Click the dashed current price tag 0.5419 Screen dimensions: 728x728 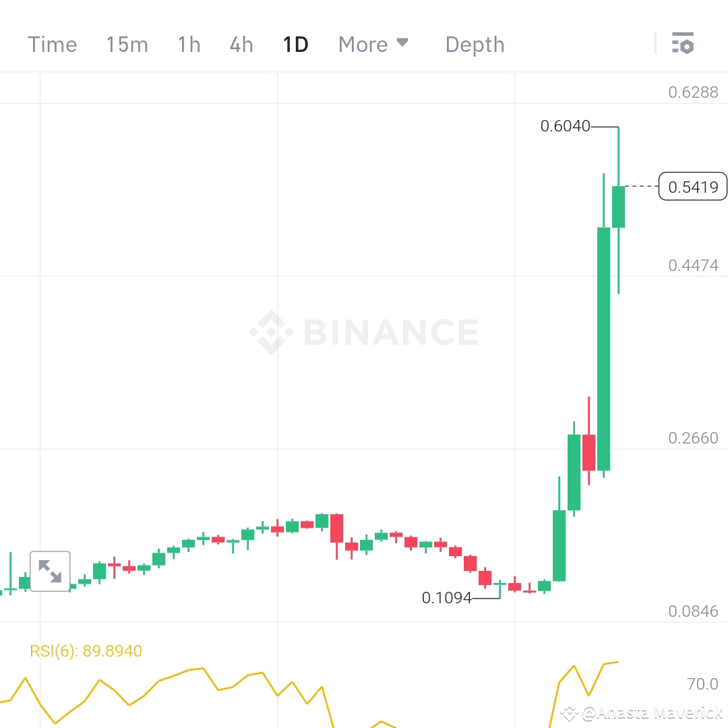point(692,187)
